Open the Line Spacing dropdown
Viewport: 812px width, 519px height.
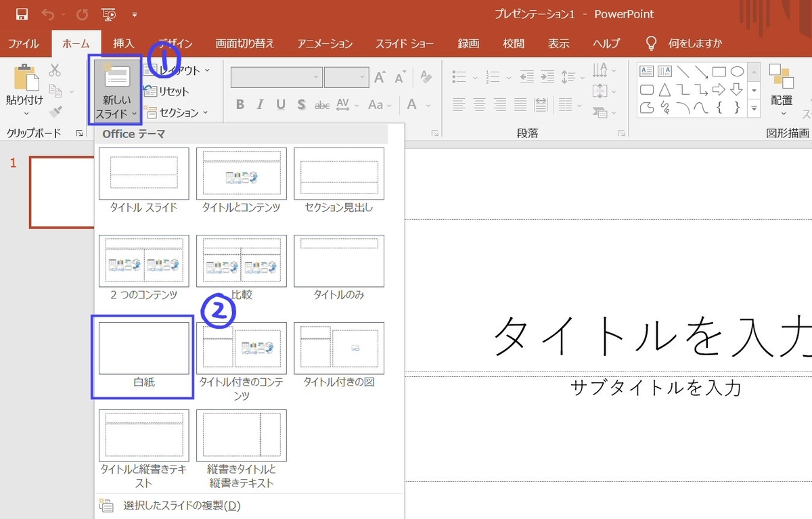click(572, 76)
